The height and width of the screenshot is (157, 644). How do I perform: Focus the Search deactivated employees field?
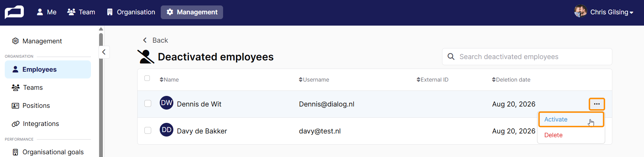click(527, 57)
